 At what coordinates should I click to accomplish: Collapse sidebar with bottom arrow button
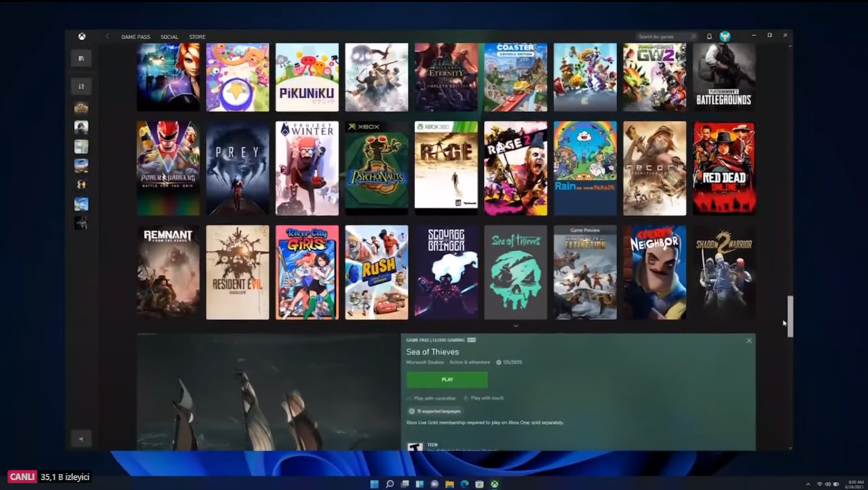click(81, 438)
